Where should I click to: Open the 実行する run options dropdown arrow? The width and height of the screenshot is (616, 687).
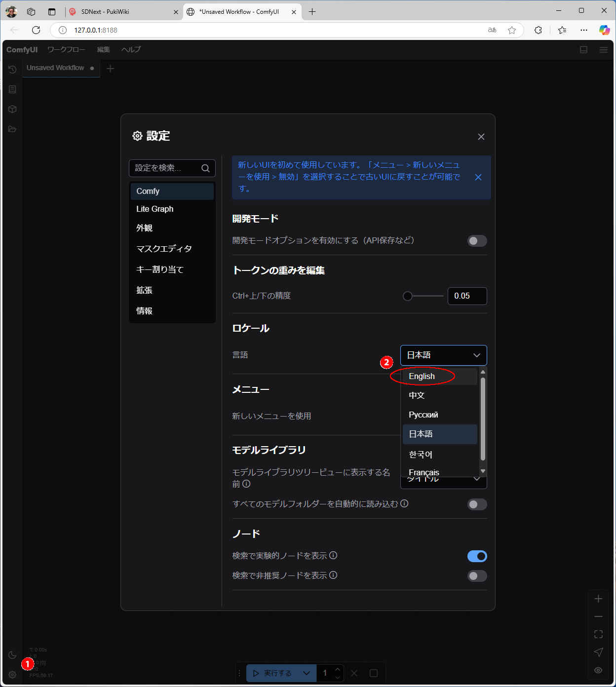[x=307, y=673]
